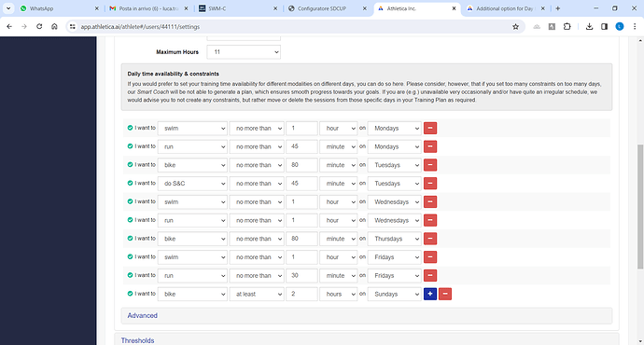Open the Thresholds section
644x345 pixels.
pos(137,340)
